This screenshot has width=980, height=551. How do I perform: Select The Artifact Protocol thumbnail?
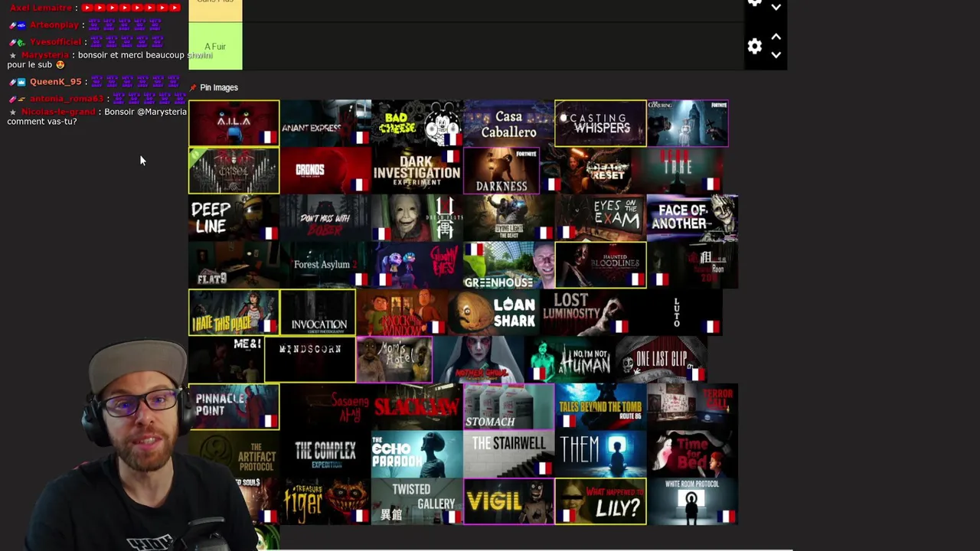pyautogui.click(x=234, y=455)
